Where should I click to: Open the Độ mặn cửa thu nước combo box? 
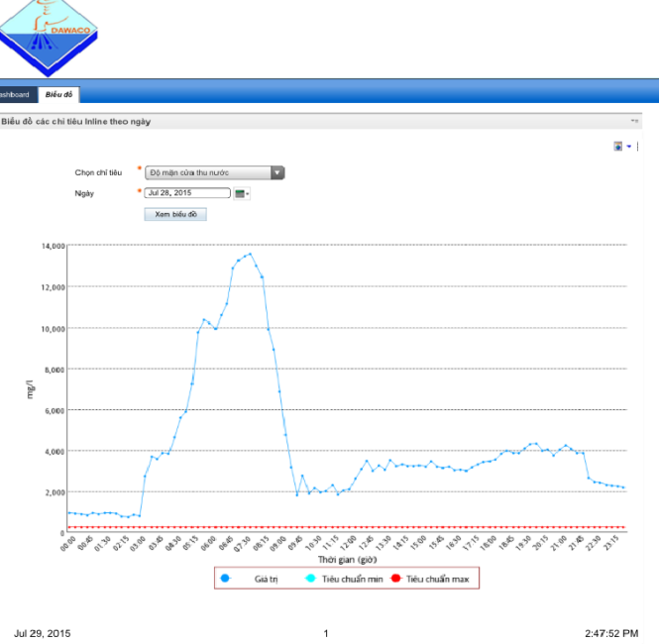tap(214, 172)
